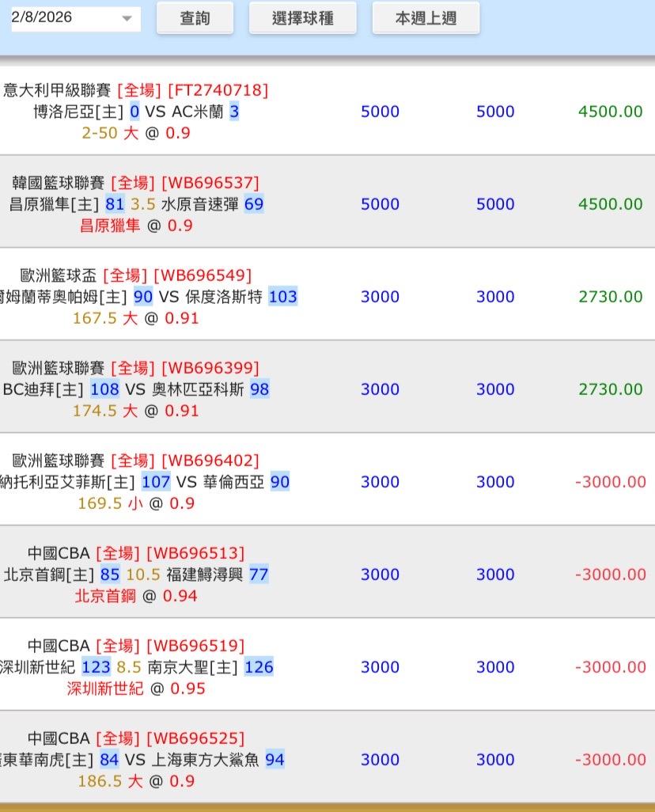Click the 選擇球種 button
Screen dimensions: 655x812
point(302,18)
